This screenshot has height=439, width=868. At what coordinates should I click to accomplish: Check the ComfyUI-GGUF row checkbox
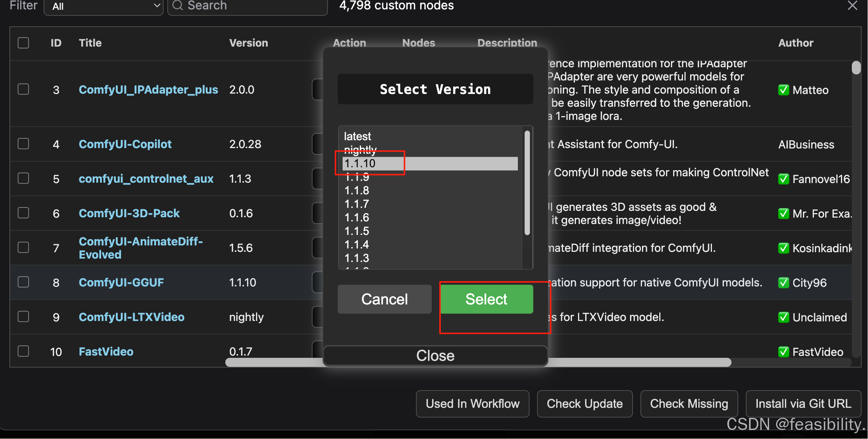tap(23, 282)
